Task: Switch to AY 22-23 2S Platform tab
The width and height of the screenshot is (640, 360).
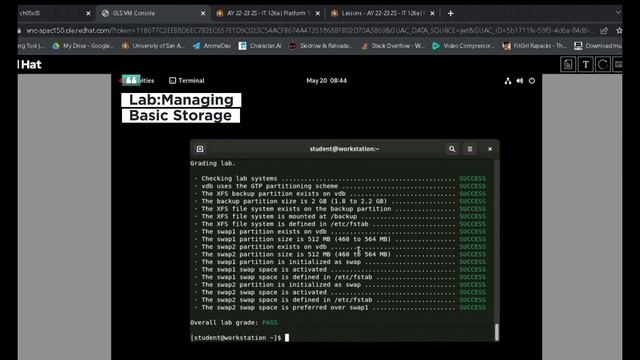Action: click(x=268, y=13)
